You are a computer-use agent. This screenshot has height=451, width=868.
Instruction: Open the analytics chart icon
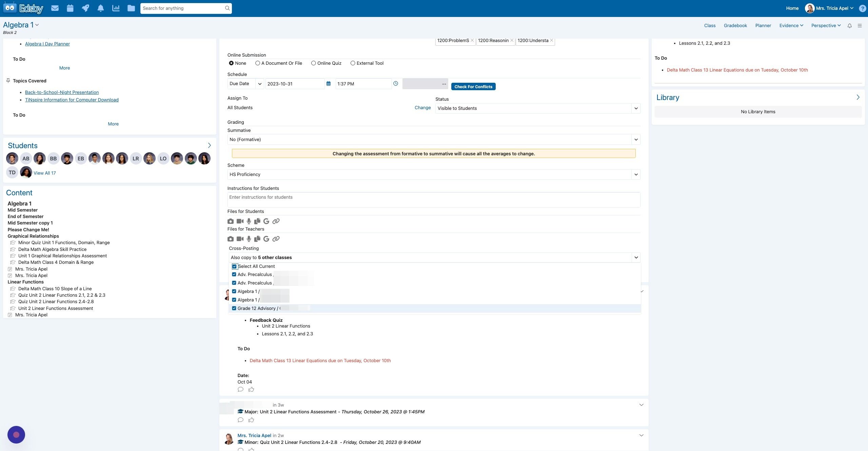pyautogui.click(x=116, y=8)
